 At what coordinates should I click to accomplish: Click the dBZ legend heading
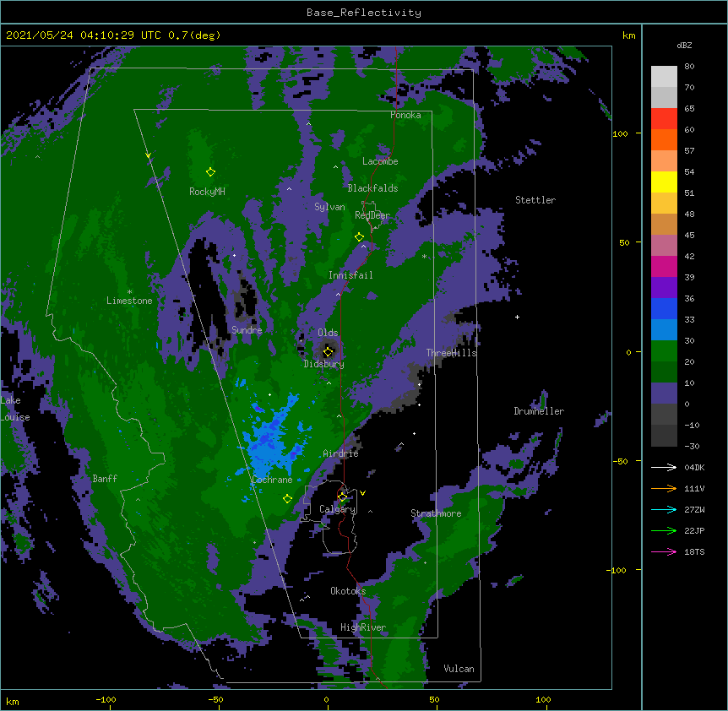pyautogui.click(x=684, y=45)
